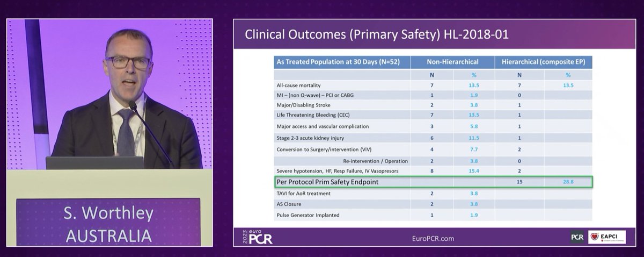This screenshot has width=644, height=257.
Task: Click the 7.7 percent value
Action: click(474, 149)
